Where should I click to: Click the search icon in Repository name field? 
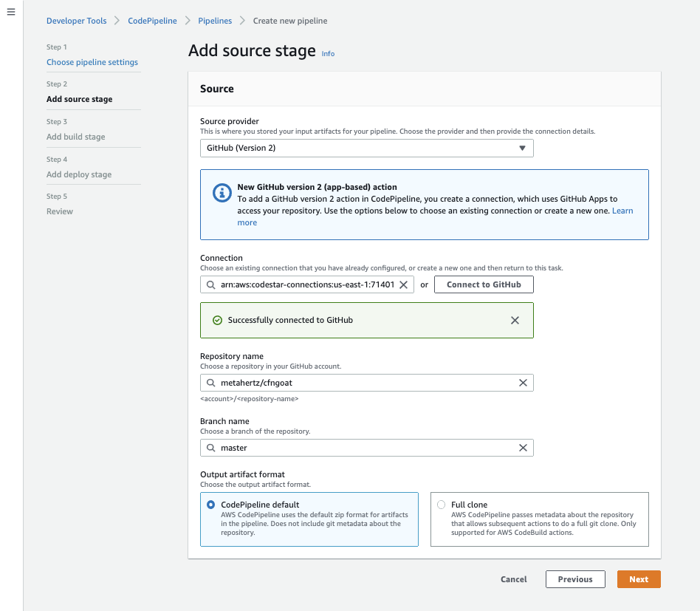coord(210,383)
